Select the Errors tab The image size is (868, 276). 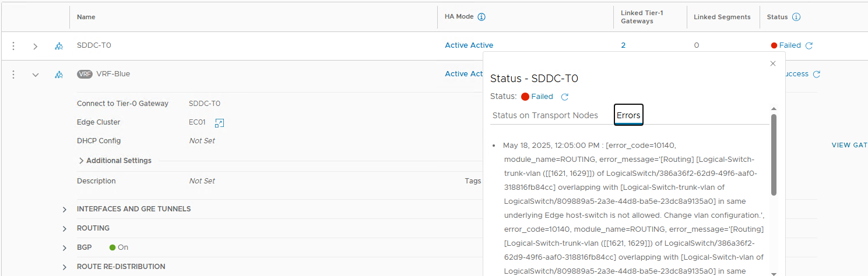(x=628, y=115)
